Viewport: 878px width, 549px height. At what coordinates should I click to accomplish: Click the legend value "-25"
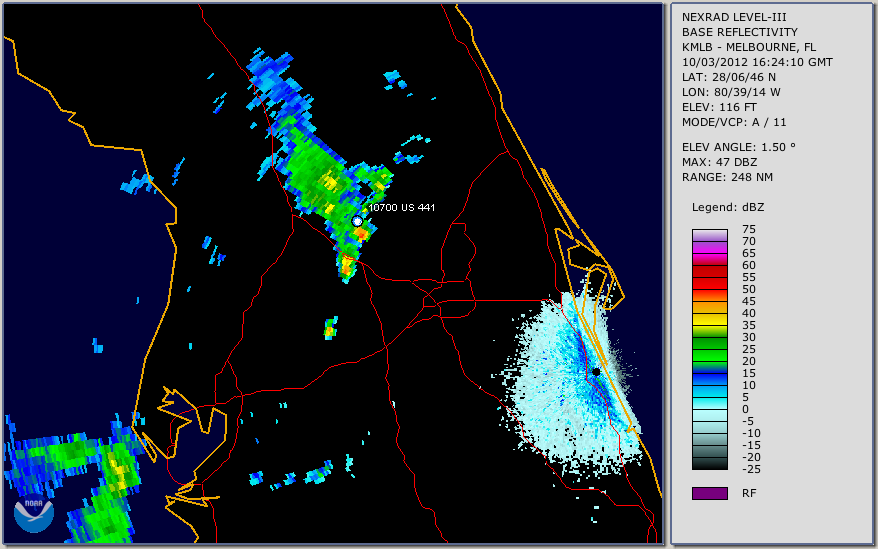751,469
